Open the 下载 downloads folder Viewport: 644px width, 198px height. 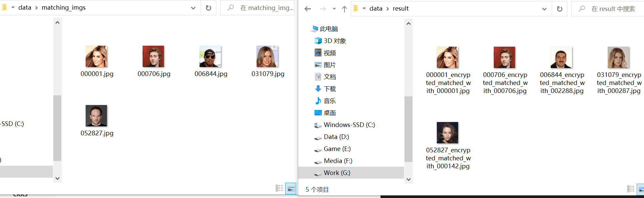[329, 89]
